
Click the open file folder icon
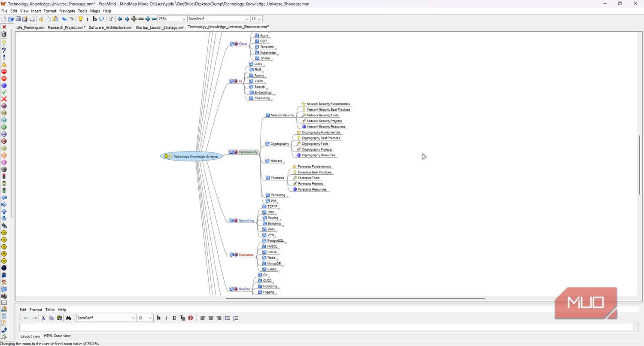(x=11, y=19)
